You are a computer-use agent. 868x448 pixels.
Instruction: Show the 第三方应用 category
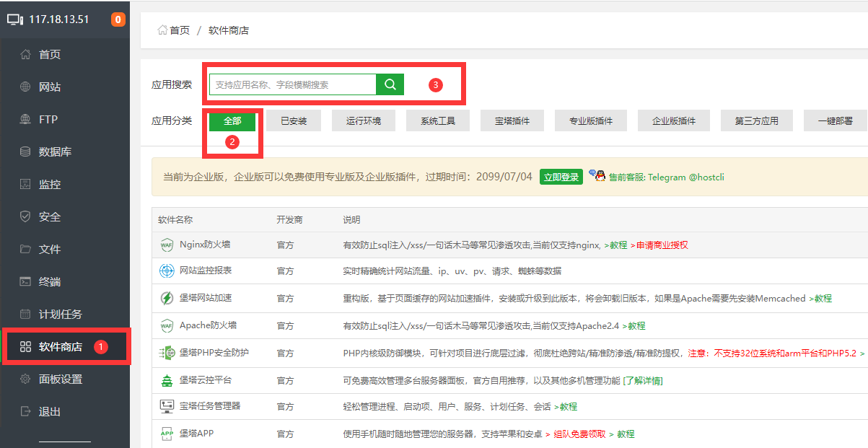tap(757, 120)
